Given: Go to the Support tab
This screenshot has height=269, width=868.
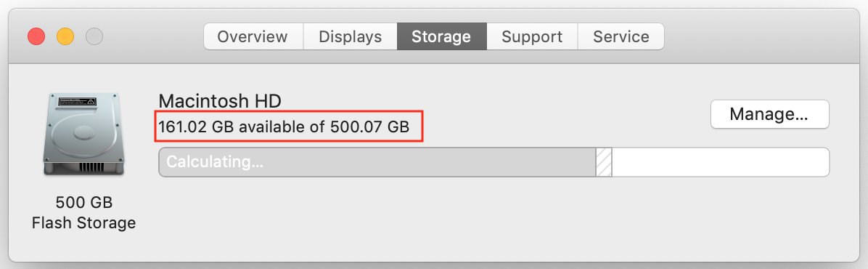Looking at the screenshot, I should click(532, 36).
